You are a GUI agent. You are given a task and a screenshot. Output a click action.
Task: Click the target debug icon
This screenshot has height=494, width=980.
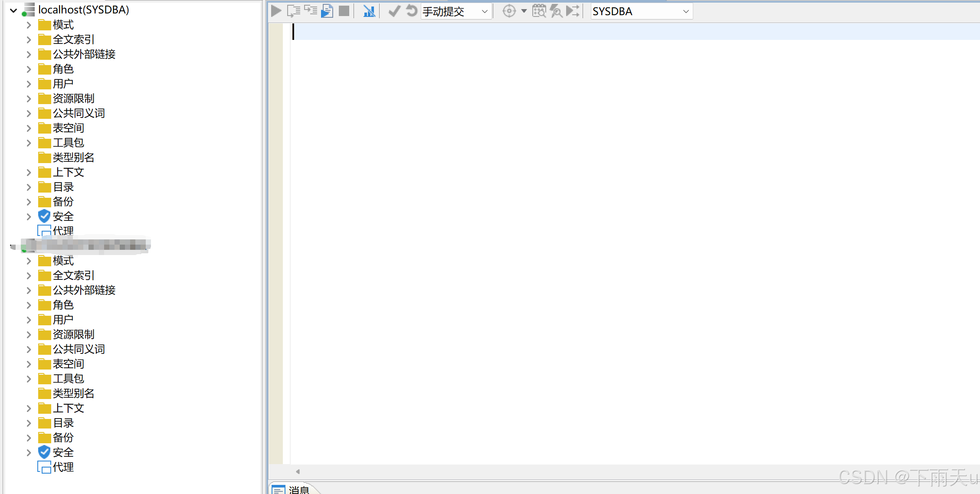point(509,11)
